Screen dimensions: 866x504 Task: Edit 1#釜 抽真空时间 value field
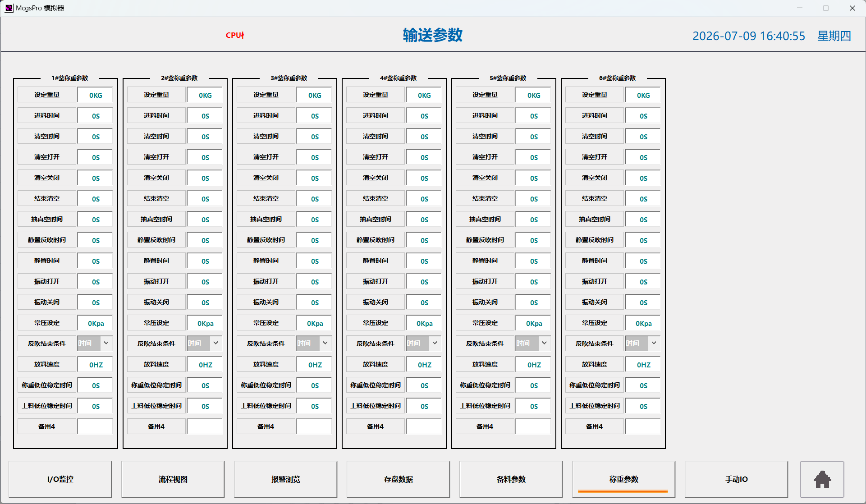click(95, 220)
